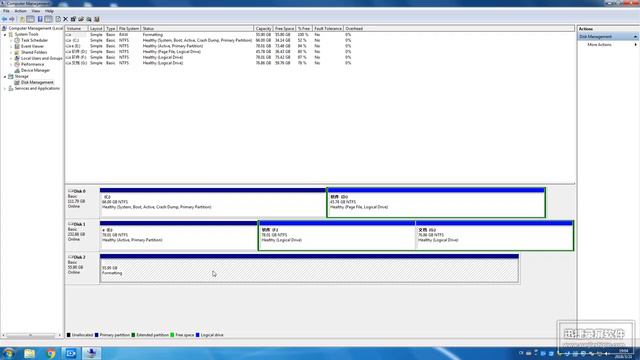Sort by the Volume column header
The height and width of the screenshot is (360, 640).
76,29
